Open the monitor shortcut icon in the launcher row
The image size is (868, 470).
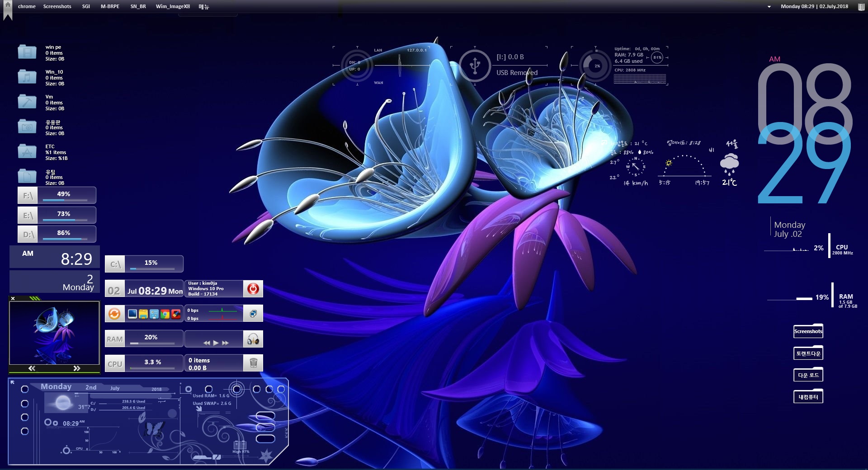point(132,314)
